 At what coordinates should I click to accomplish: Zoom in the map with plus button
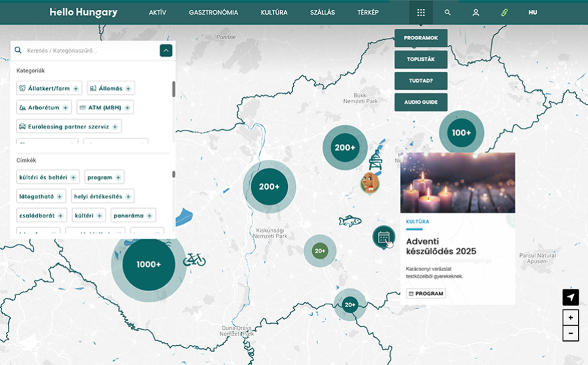(571, 317)
